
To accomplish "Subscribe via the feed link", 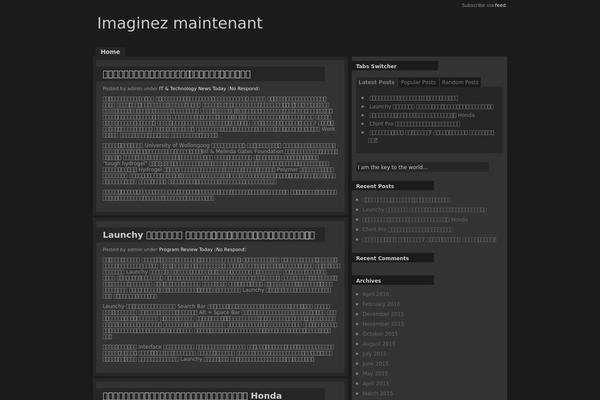I will [500, 5].
